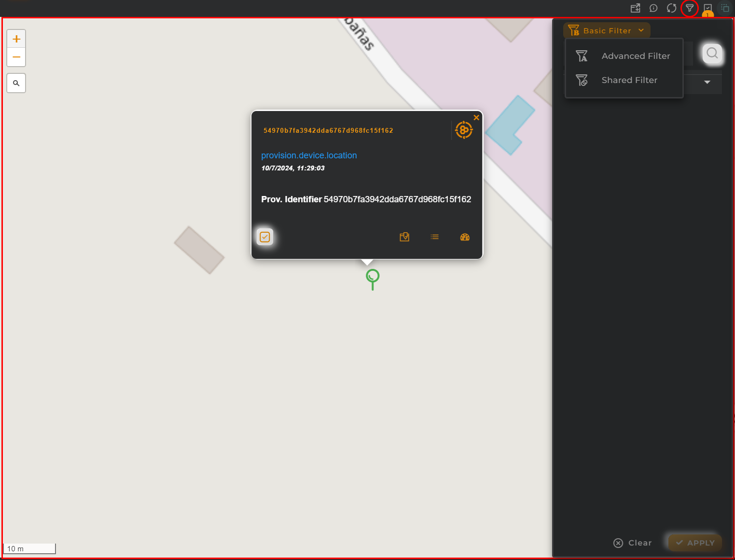Click the export-with-plus icon in top toolbar
The width and height of the screenshot is (735, 560).
click(x=635, y=8)
